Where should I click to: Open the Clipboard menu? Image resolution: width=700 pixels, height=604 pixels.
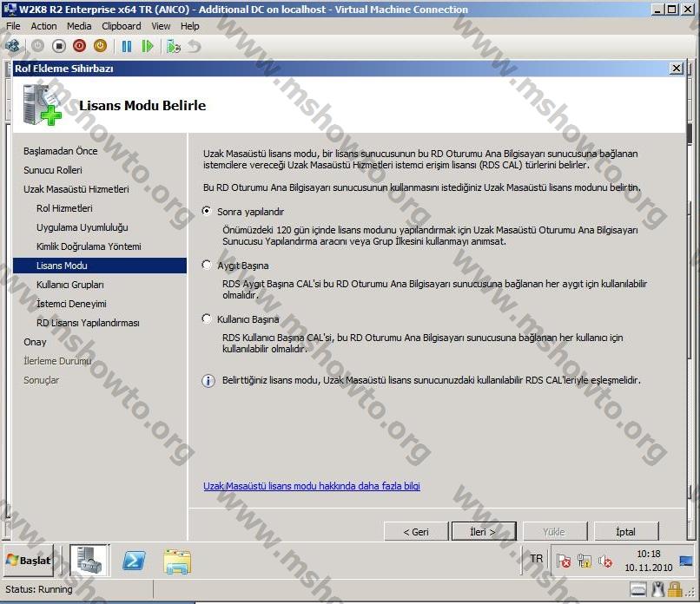tap(122, 26)
